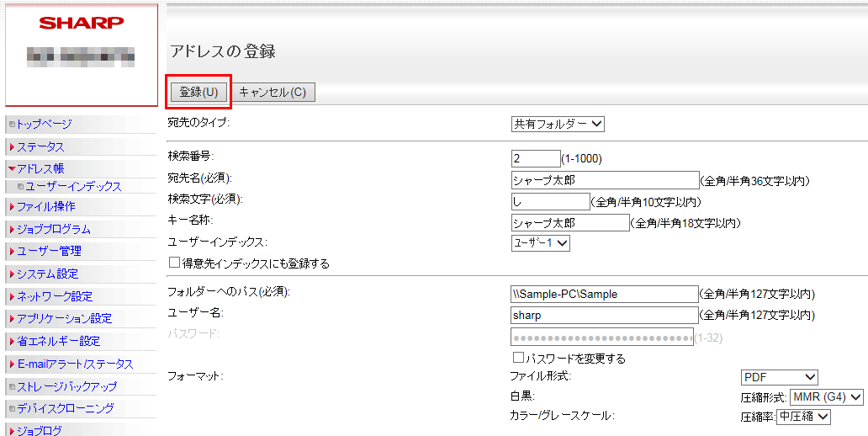This screenshot has height=436, width=868.
Task: Click the ユーザー名 field containing sharp
Action: point(604,315)
